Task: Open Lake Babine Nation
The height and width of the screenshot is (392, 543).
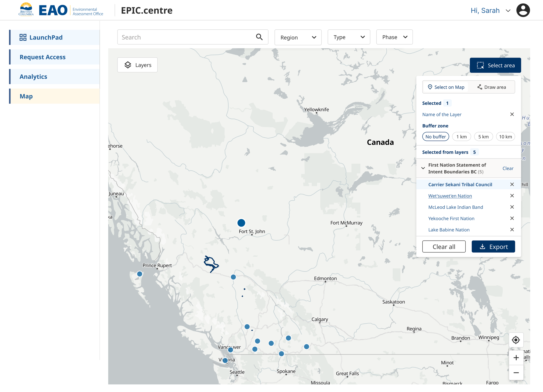Action: coord(449,229)
